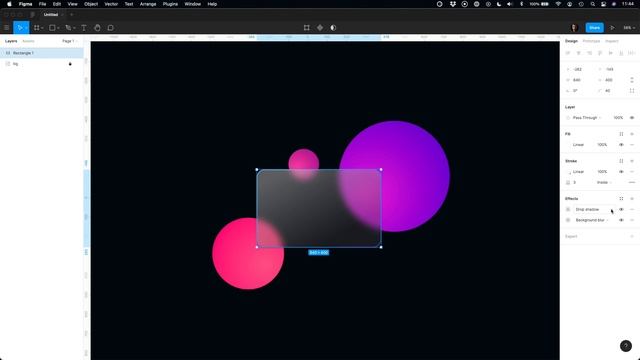This screenshot has width=640, height=360.
Task: Open Frame tool dropdown arrow
Action: 42,28
